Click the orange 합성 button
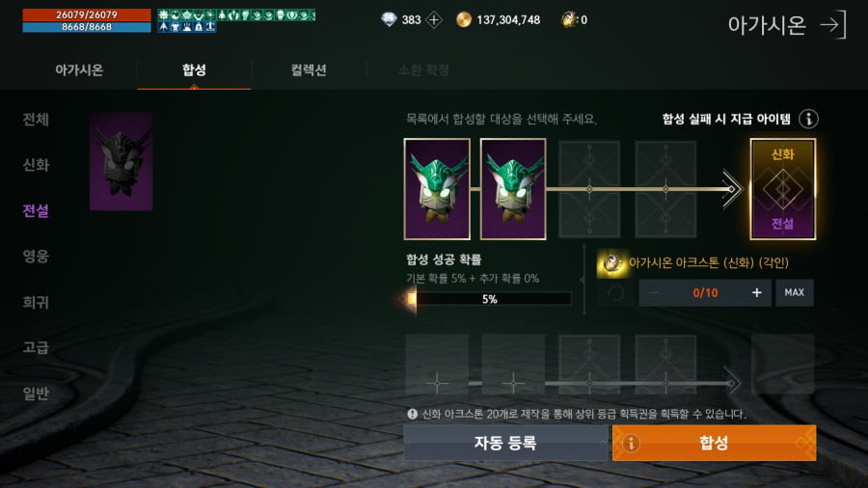This screenshot has width=868, height=488. tap(714, 443)
